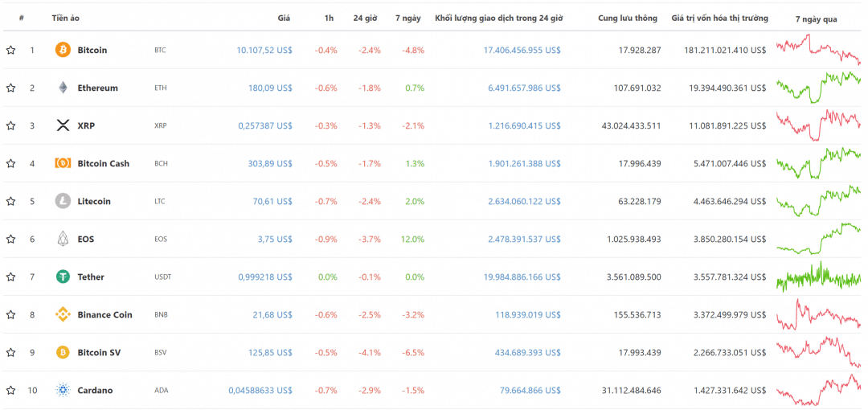The height and width of the screenshot is (410, 868).
Task: Click the XRP logo icon
Action: coord(63,125)
